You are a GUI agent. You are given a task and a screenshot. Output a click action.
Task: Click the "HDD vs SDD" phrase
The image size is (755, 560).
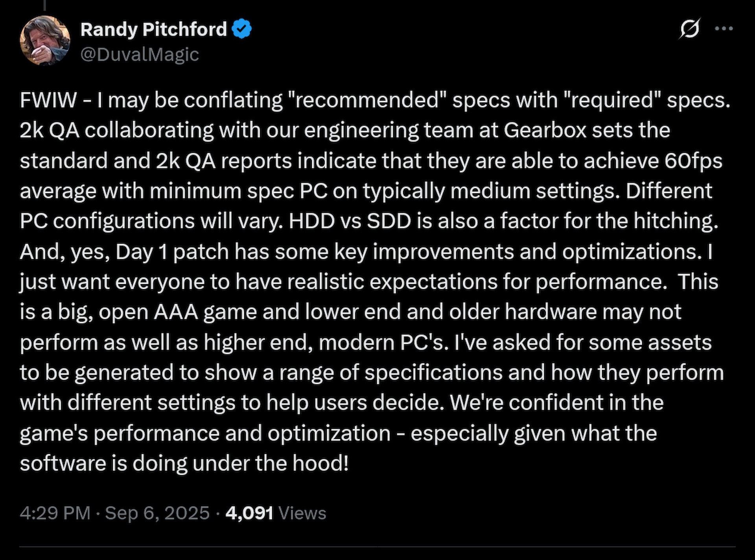click(350, 221)
